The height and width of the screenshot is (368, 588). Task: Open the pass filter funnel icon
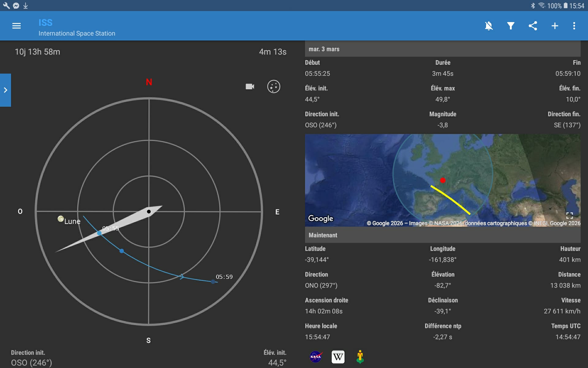[511, 26]
